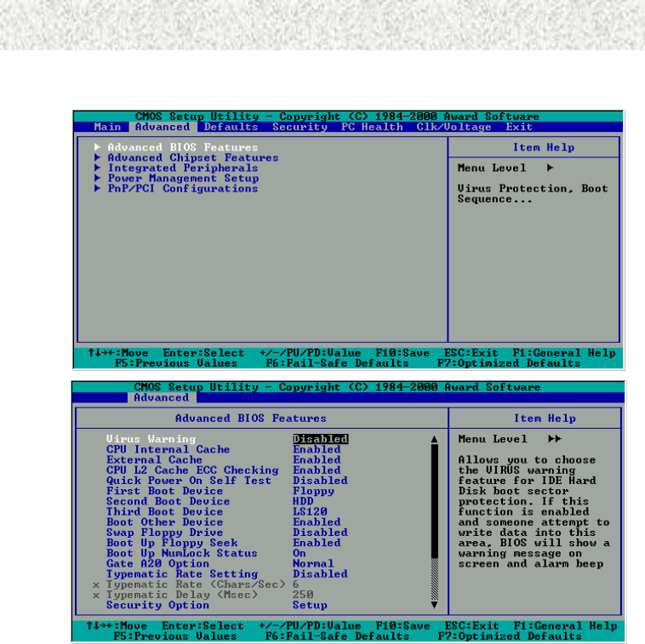Select the Exit tab

519,127
